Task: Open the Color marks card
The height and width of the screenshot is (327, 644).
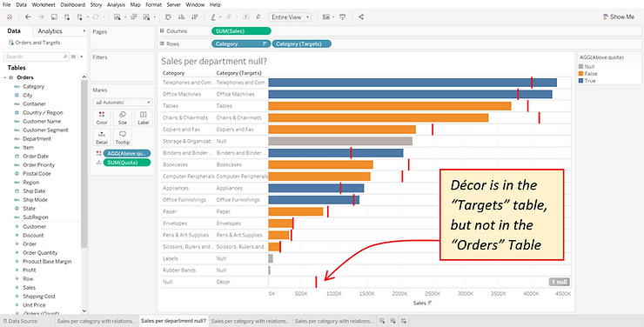Action: [x=102, y=117]
